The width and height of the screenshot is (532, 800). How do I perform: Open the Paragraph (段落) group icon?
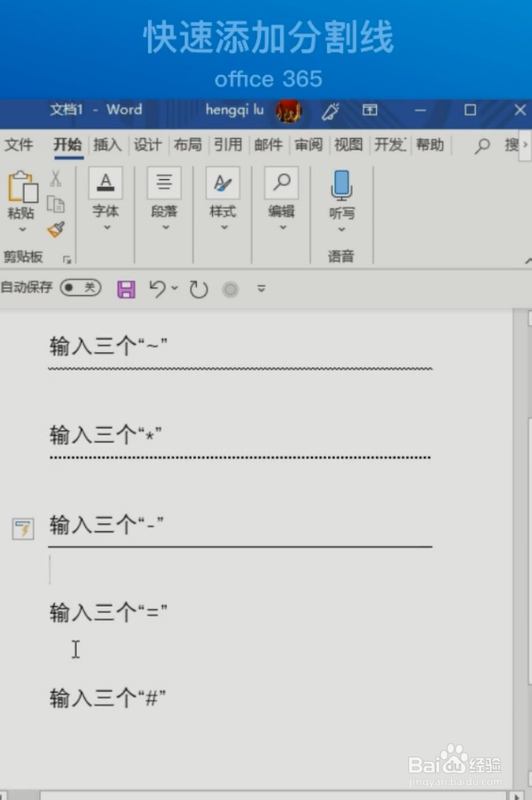pos(164,183)
